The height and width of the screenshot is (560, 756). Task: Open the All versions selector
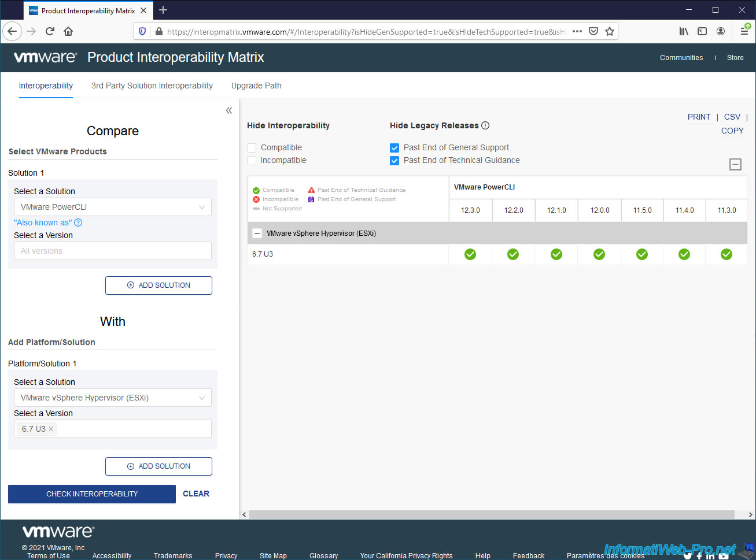112,251
